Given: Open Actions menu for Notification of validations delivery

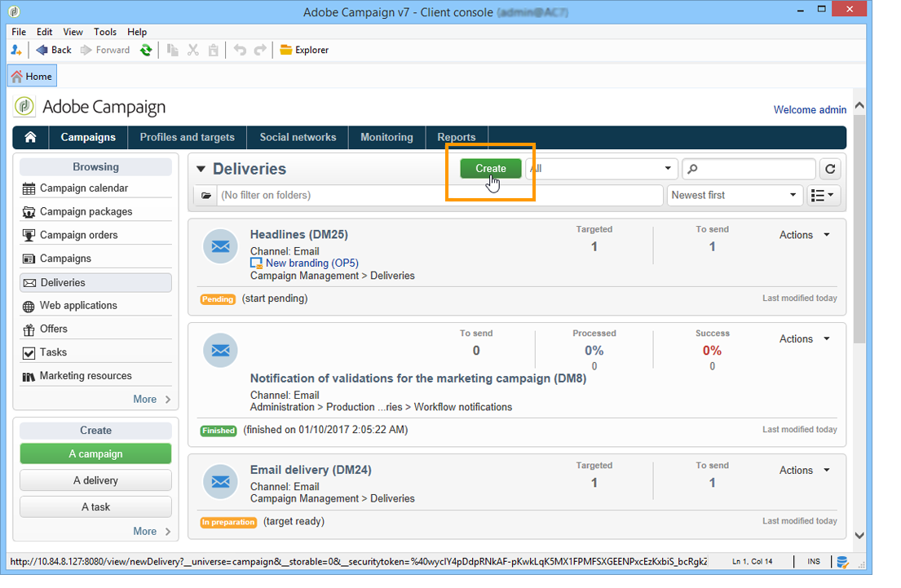Looking at the screenshot, I should click(805, 339).
